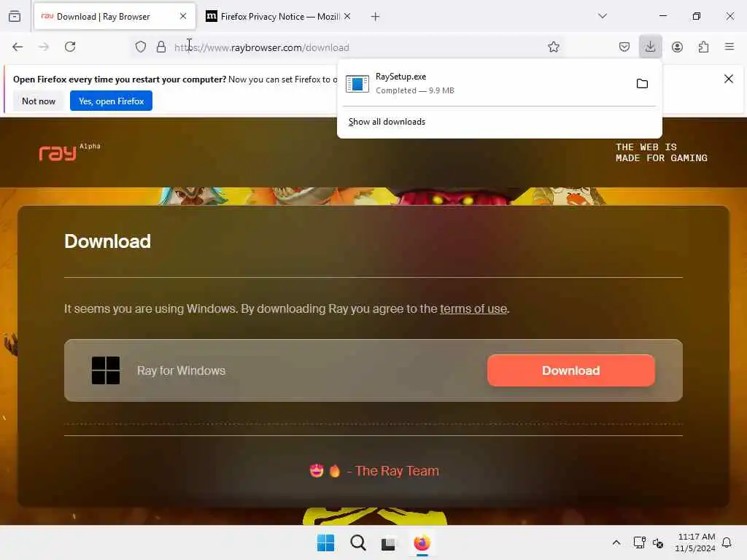The width and height of the screenshot is (747, 560).
Task: Open the Firefox account icon
Action: 677,47
